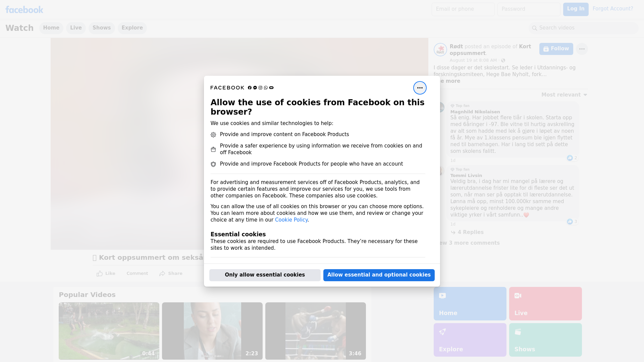
Task: Click Top fan badge above Tommi Livsin
Action: [460, 169]
